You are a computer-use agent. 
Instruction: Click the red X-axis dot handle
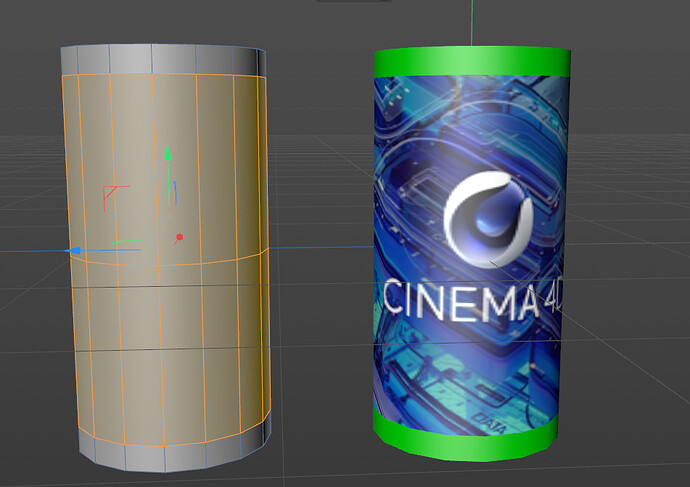point(180,237)
